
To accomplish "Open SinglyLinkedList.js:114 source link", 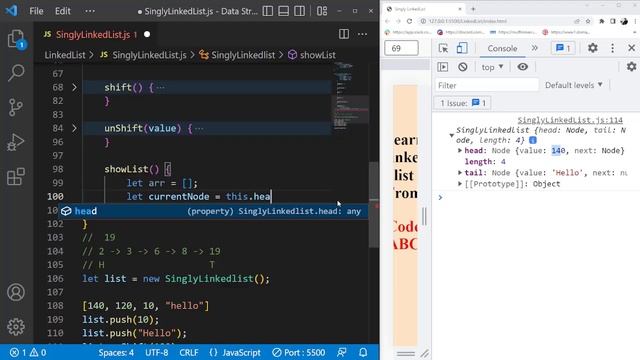I will (570, 120).
